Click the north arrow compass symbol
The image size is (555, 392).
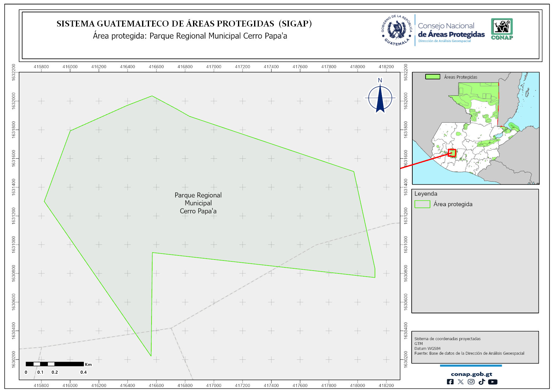pyautogui.click(x=380, y=97)
